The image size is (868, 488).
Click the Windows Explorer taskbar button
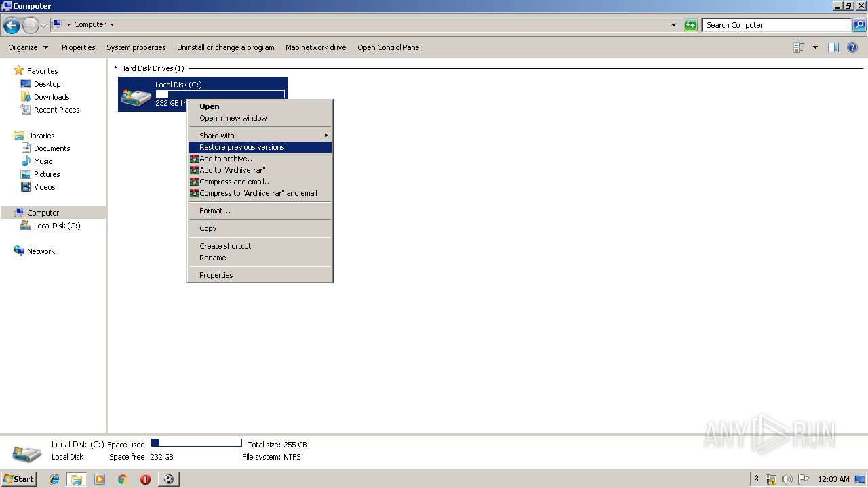point(77,479)
